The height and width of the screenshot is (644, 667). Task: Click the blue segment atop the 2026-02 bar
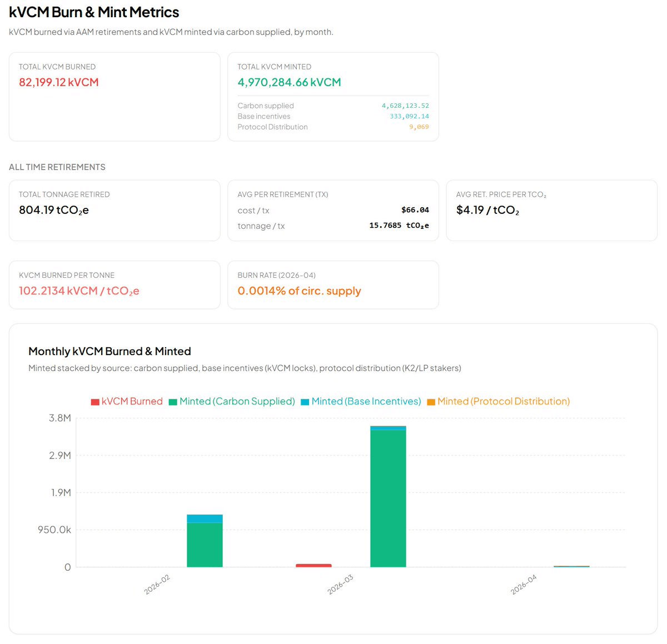(205, 518)
